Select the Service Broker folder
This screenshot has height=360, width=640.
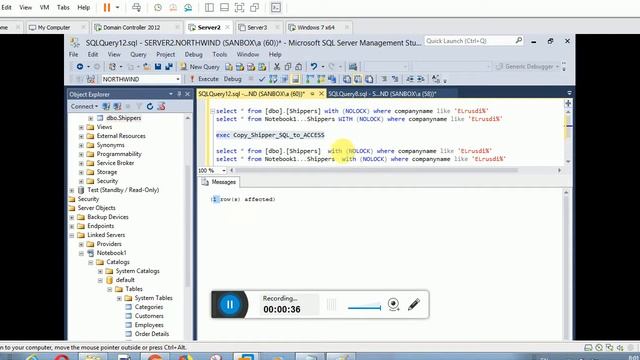pos(115,163)
